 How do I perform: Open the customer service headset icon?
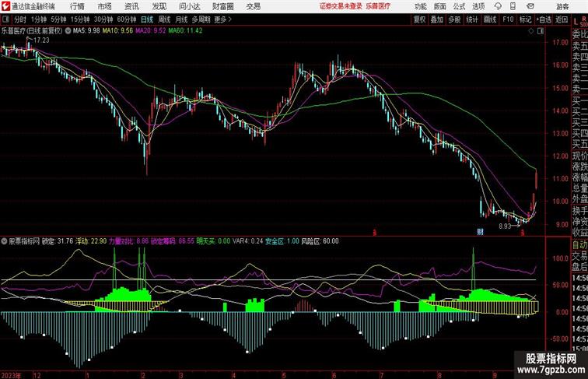click(498, 6)
